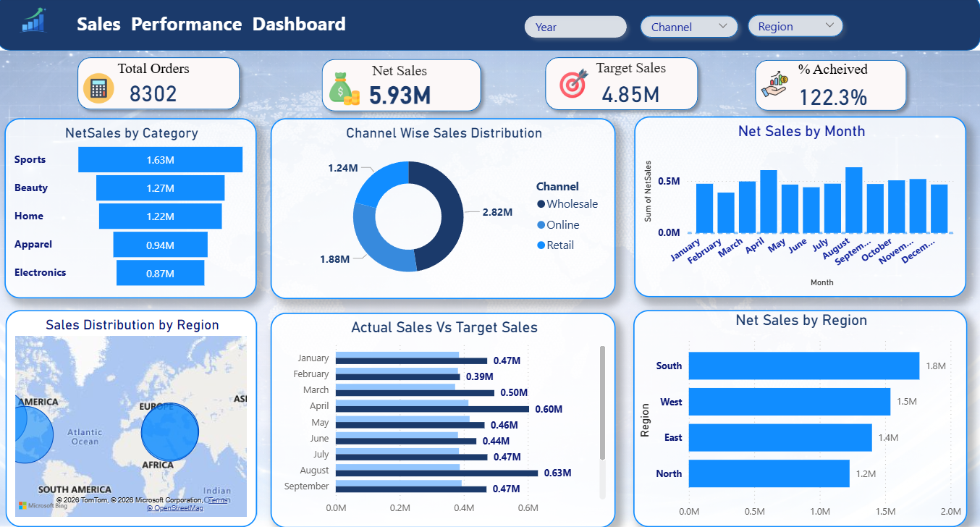980x527 pixels.
Task: Click the Channel Wise Sales Distribution title
Action: [444, 133]
